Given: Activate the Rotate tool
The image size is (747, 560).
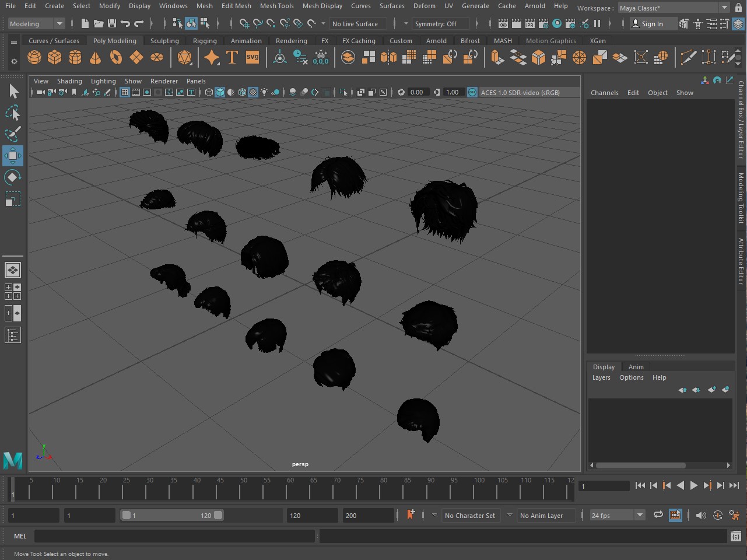Looking at the screenshot, I should point(13,177).
